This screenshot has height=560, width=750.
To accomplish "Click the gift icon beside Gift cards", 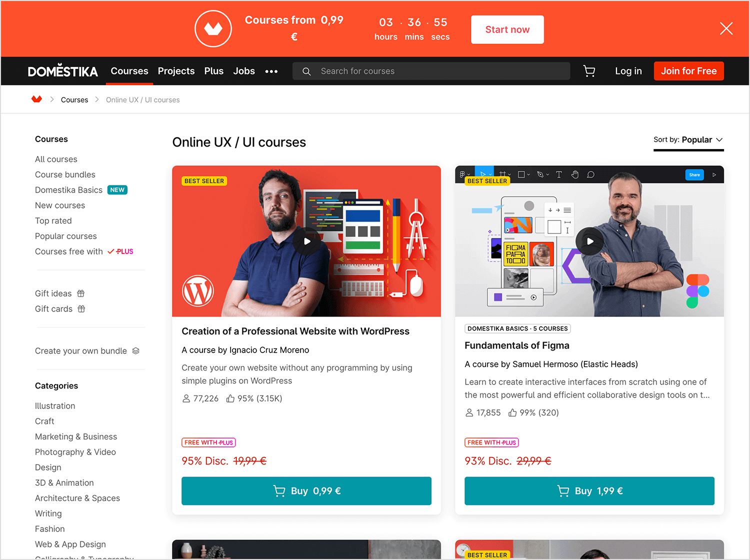I will (81, 309).
